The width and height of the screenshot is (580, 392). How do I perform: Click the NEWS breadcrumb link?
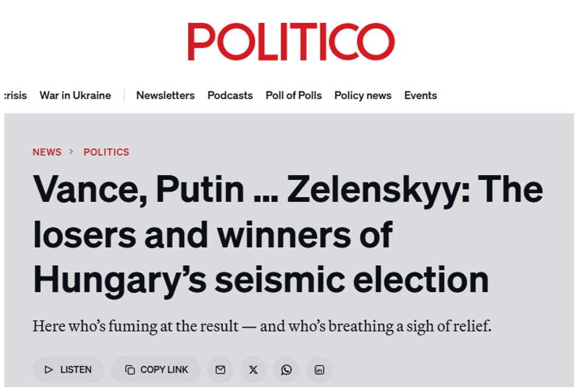[47, 152]
